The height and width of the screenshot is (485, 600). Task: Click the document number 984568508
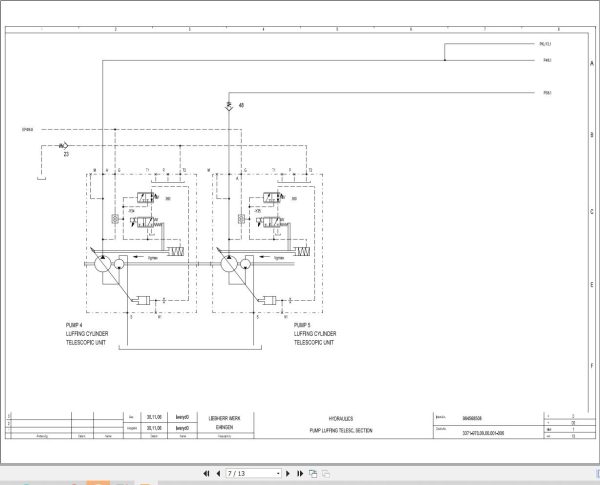(472, 418)
